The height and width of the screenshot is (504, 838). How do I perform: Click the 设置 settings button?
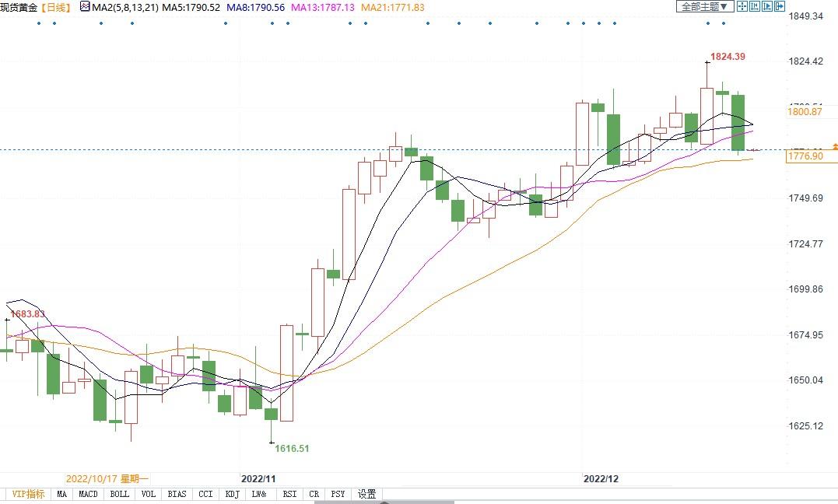click(366, 494)
